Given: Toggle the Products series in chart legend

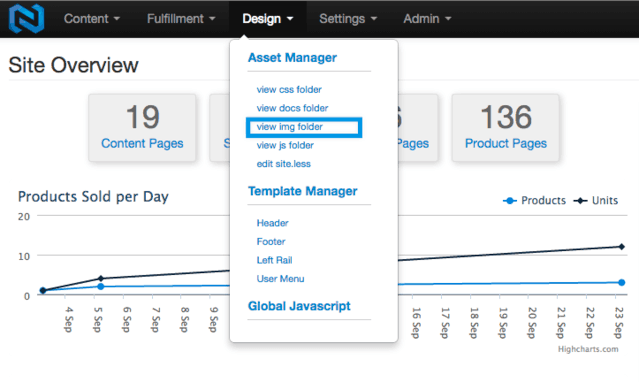Looking at the screenshot, I should point(534,201).
